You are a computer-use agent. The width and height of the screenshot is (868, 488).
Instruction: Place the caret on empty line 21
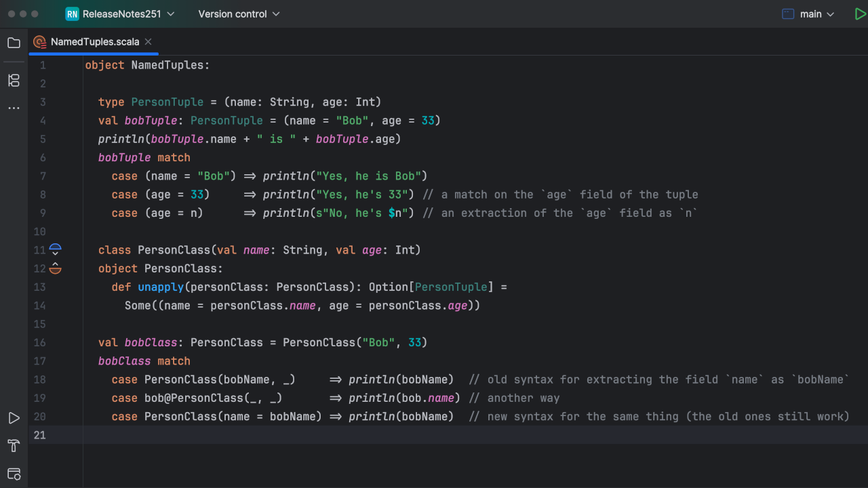[407, 435]
